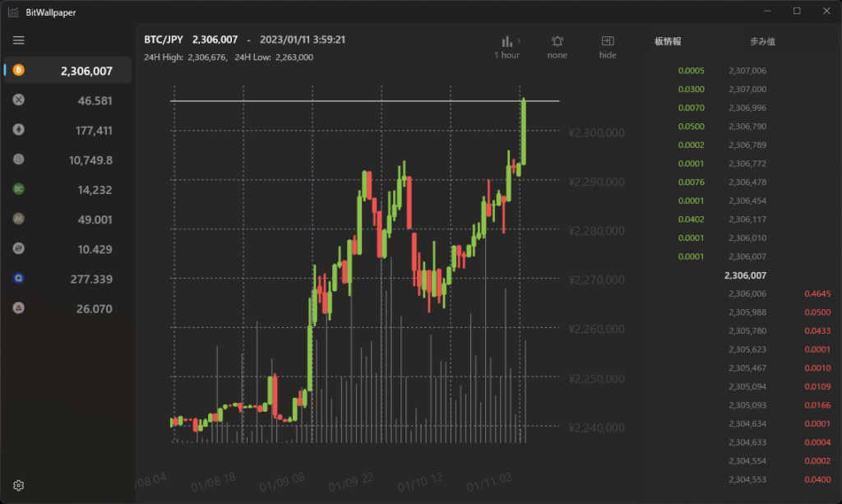Select the coin row showing 10.429
842x504 pixels.
coord(67,249)
